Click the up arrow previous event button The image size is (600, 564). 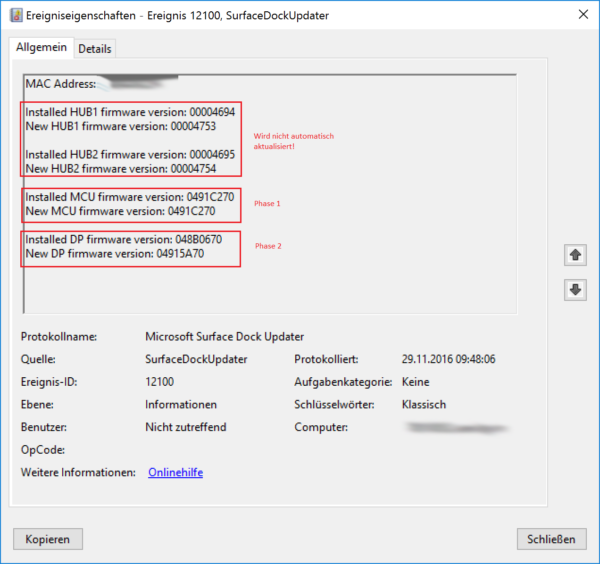575,255
